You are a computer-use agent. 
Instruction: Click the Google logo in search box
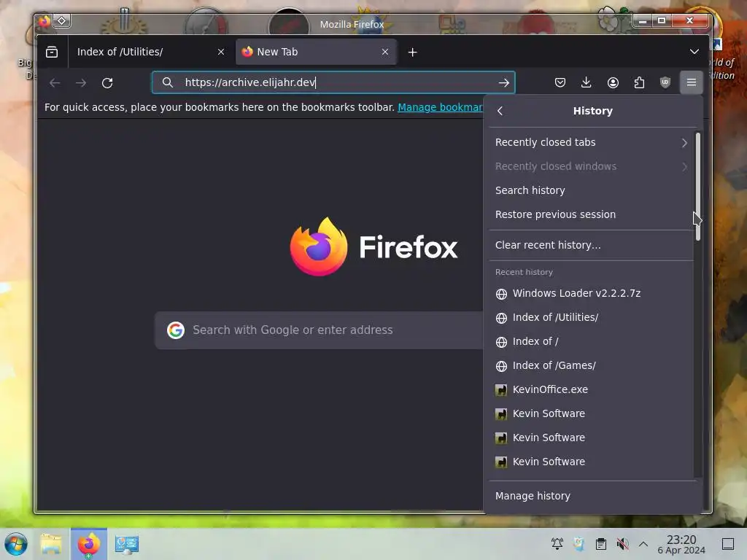tap(176, 330)
